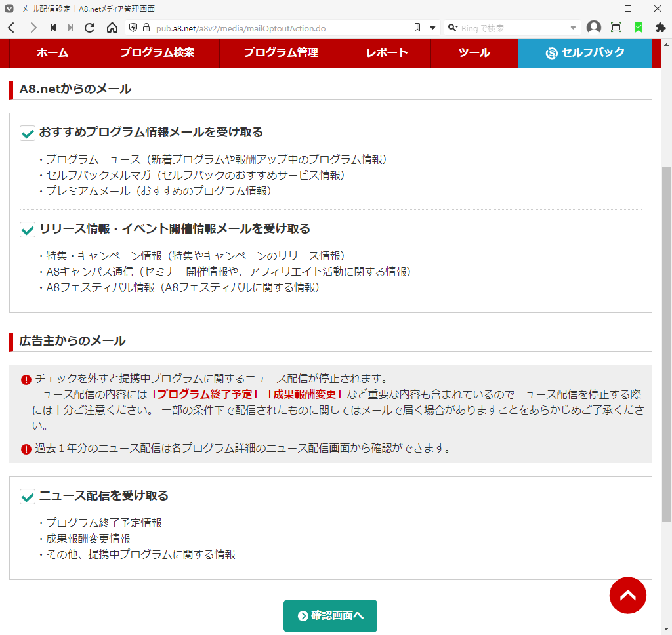Click the green bookmark extension icon
The image size is (672, 635).
pos(638,28)
